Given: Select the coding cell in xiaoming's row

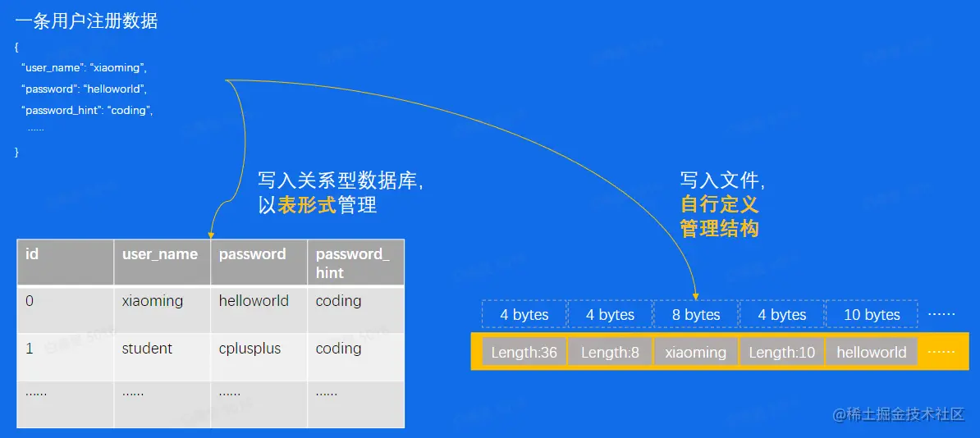Looking at the screenshot, I should [x=355, y=309].
